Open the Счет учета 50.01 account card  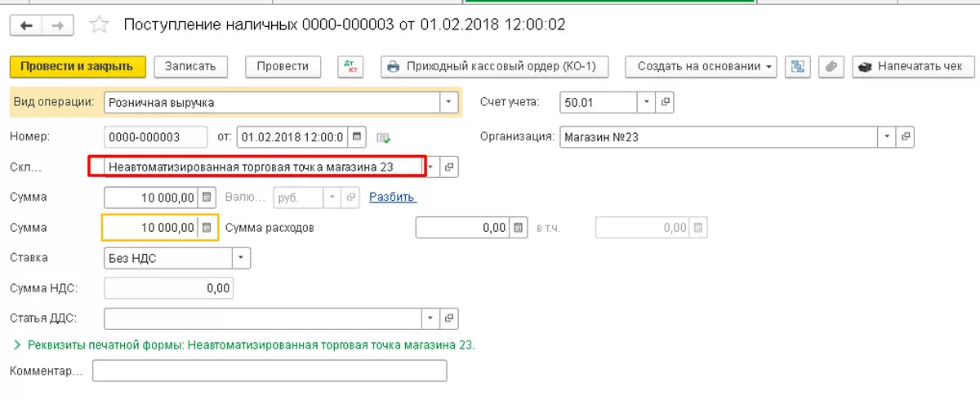666,103
